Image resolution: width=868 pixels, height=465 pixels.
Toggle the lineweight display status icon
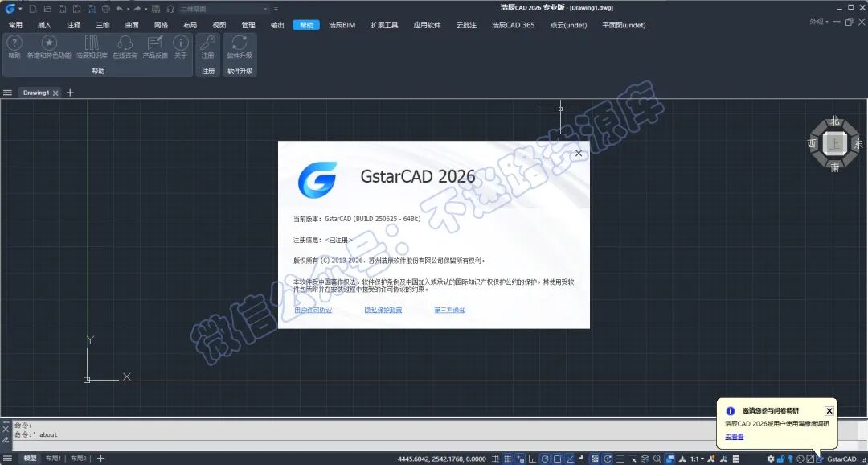[620, 459]
